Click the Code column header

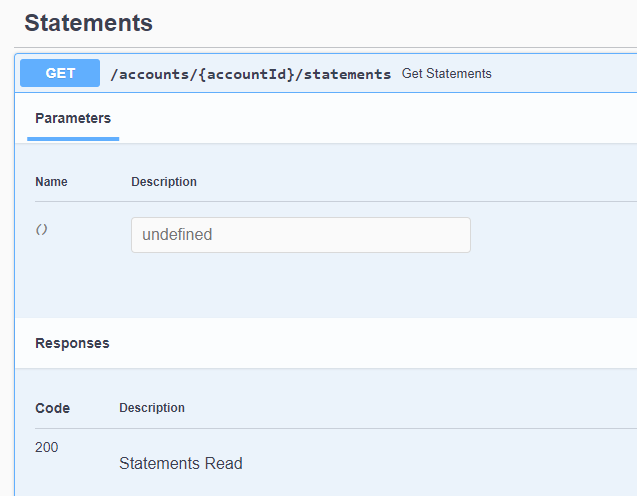pyautogui.click(x=52, y=408)
